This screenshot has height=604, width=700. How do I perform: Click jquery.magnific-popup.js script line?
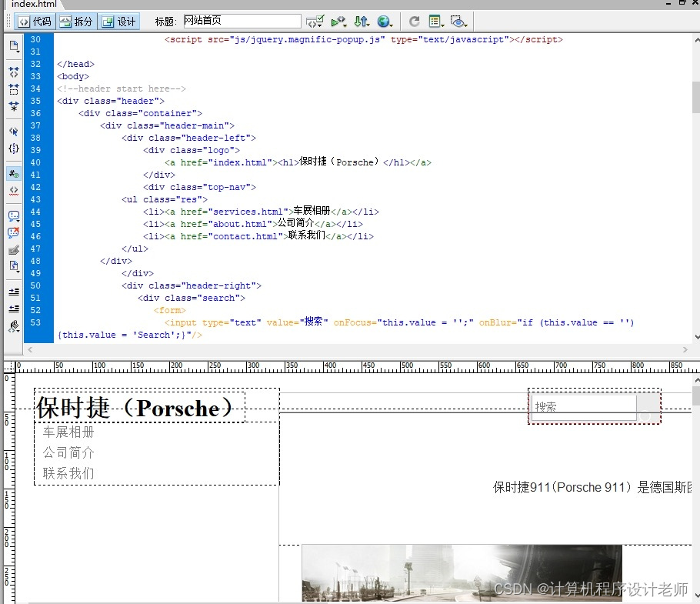(363, 39)
